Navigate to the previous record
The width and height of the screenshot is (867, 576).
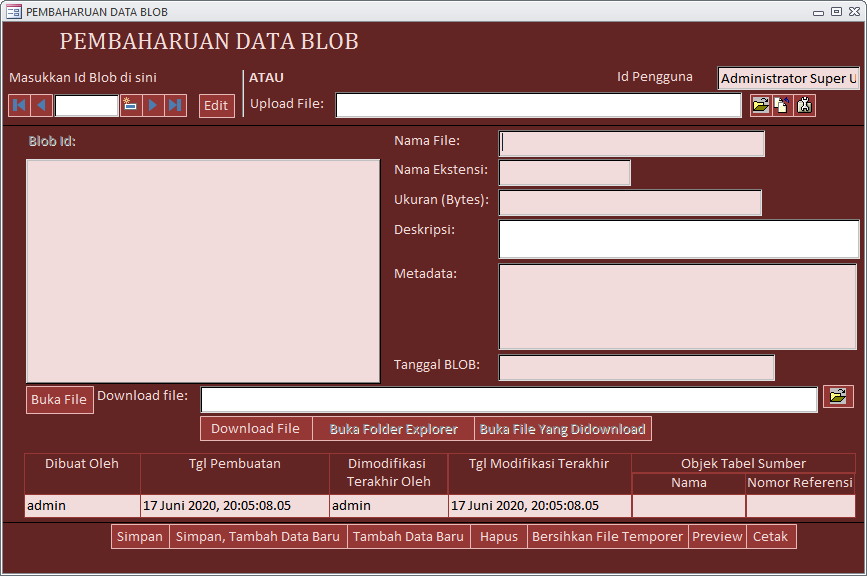39,105
